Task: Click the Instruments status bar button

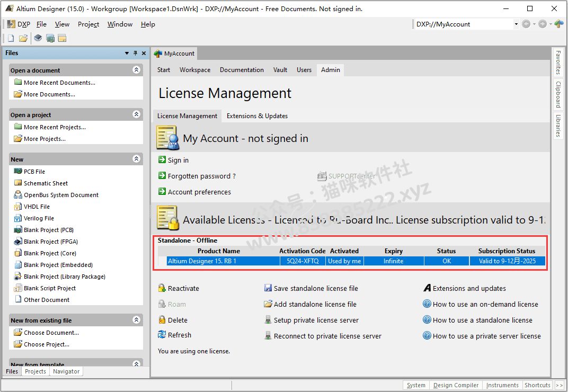Action: point(502,385)
